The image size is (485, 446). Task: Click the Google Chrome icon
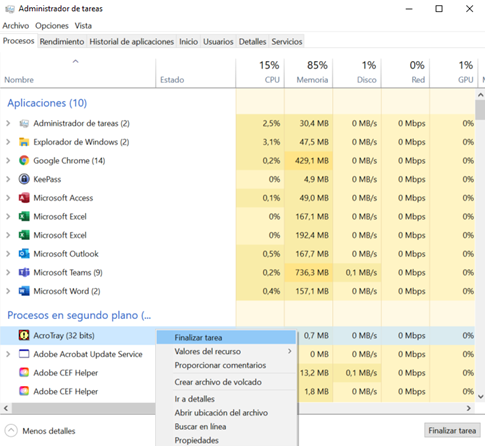tap(24, 161)
